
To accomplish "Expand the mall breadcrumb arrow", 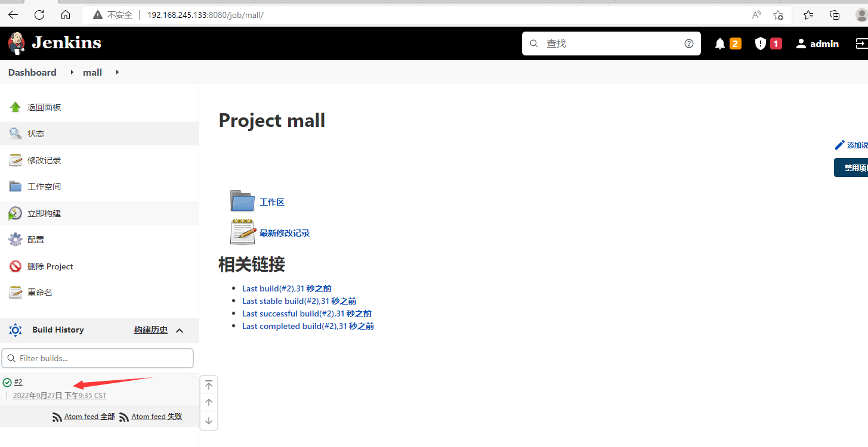I will [x=118, y=72].
